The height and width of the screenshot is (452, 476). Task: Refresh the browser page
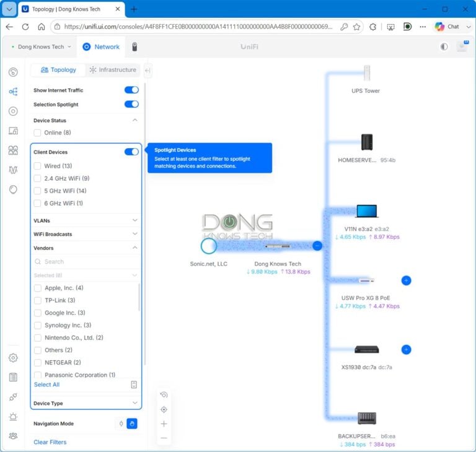(x=25, y=27)
